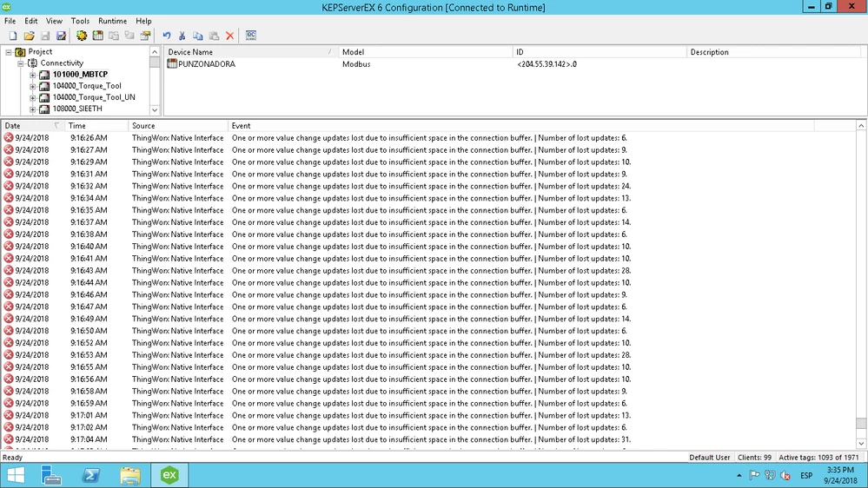Screen dimensions: 868x488
Task: Open the Windows Start menu
Action: 16,475
